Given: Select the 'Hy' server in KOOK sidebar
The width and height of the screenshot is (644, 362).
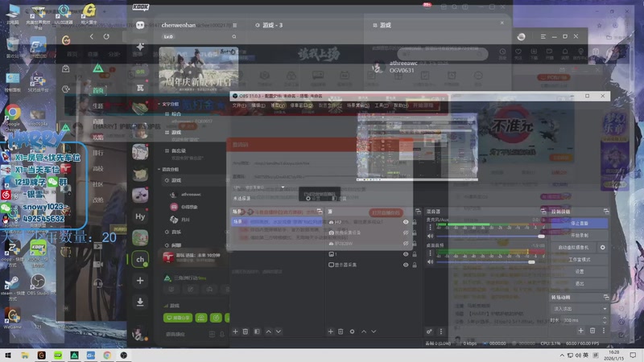Looking at the screenshot, I should pos(140,216).
